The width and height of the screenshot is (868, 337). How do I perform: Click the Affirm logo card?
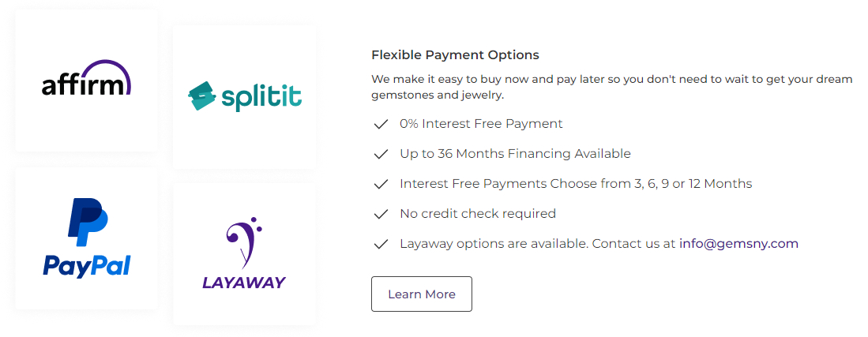point(86,81)
